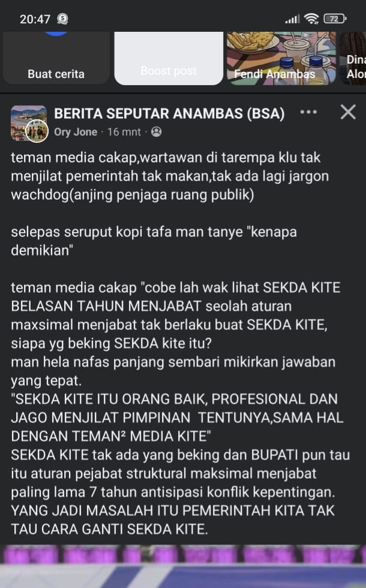
Task: Tap the blue plus circle on Buat cerita
Action: click(56, 34)
